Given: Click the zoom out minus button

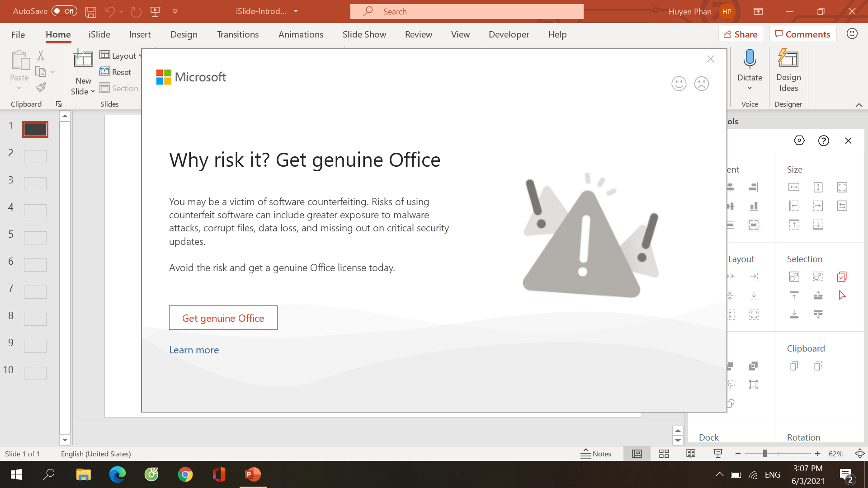Looking at the screenshot, I should click(738, 453).
